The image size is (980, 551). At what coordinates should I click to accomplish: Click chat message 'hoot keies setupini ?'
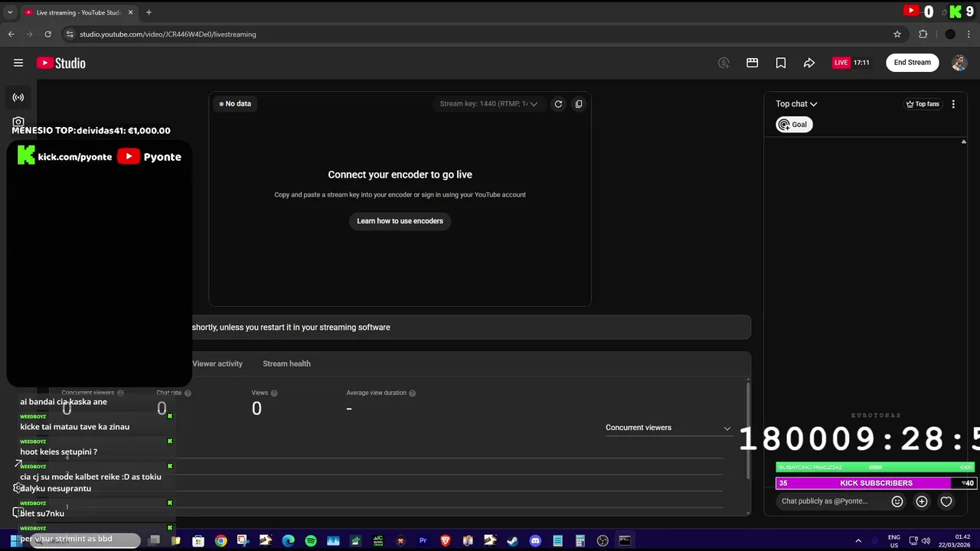point(59,452)
